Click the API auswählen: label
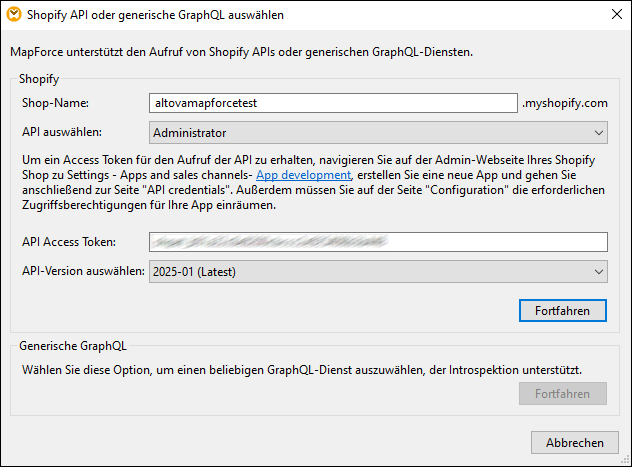Screen dimensions: 632x467 coord(62,132)
